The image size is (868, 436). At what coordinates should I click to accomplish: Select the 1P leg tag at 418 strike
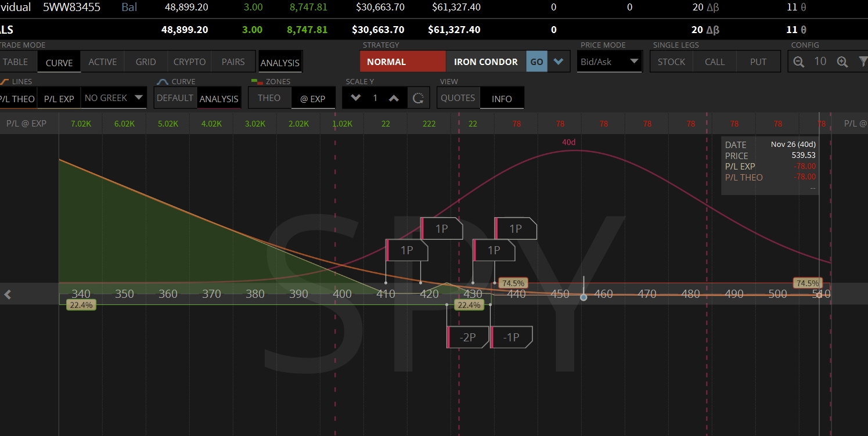pos(442,229)
